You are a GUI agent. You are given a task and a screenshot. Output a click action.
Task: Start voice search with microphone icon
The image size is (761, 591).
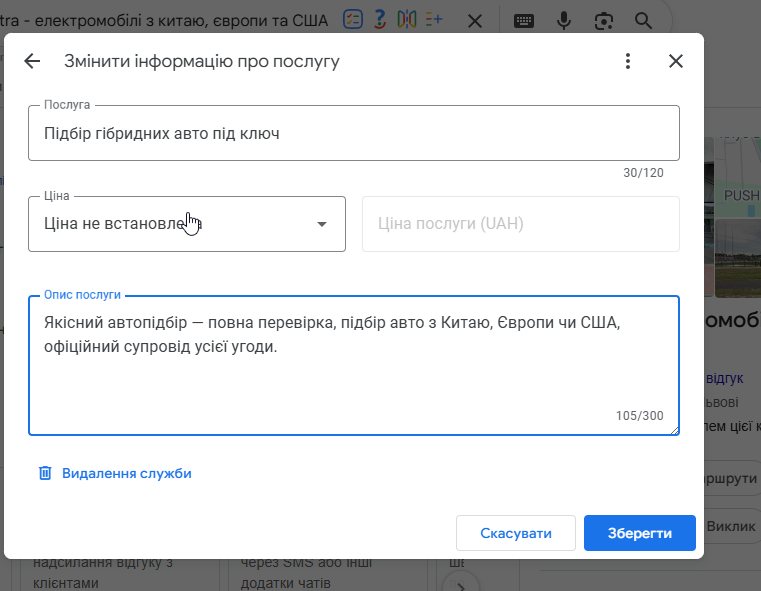(563, 21)
